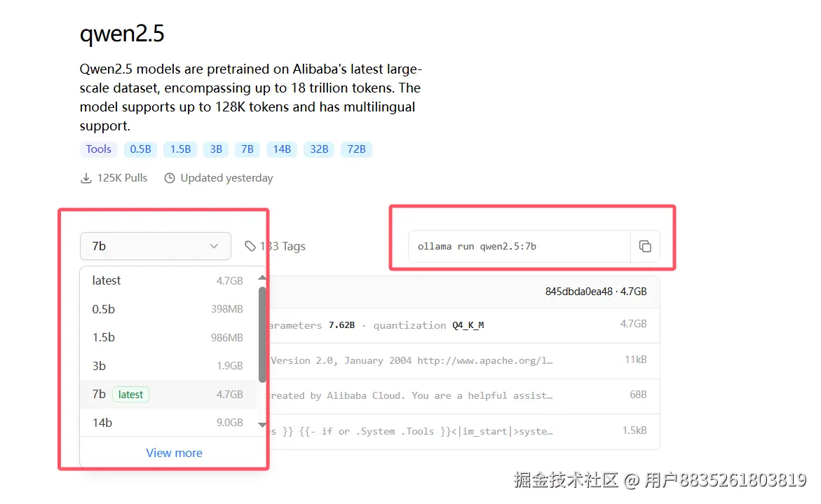Click the 7B size badge
Screen dimensions: 821x504
click(247, 149)
